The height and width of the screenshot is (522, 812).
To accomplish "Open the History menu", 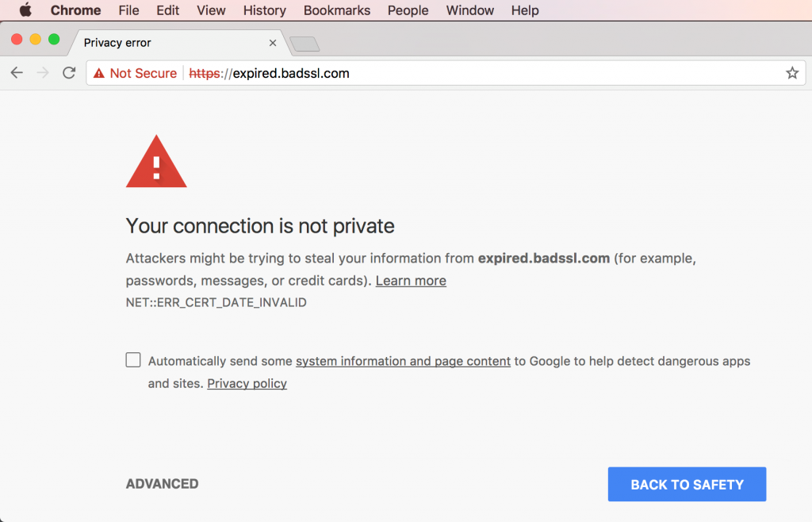I will [x=264, y=10].
